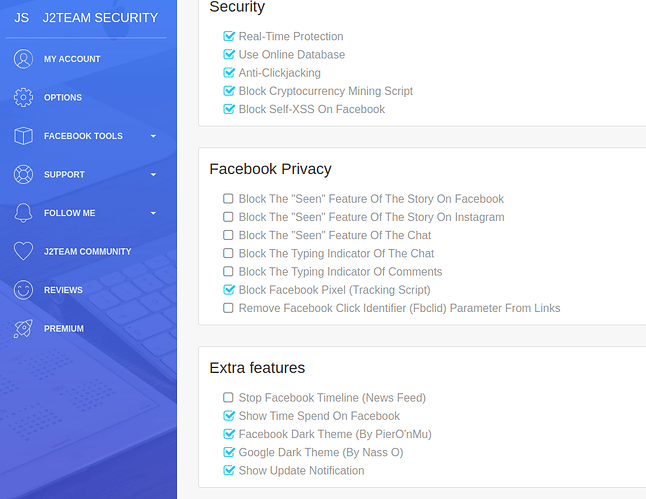Open My Account user icon

(x=23, y=59)
